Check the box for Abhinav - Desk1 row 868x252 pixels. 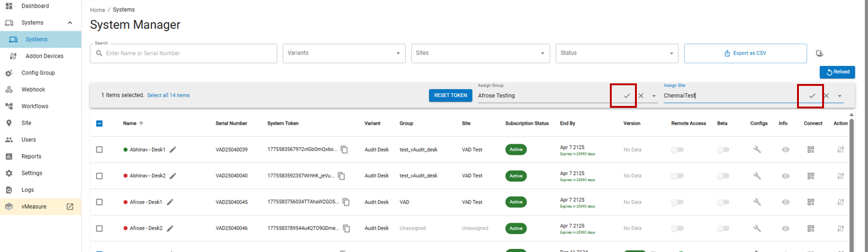99,150
